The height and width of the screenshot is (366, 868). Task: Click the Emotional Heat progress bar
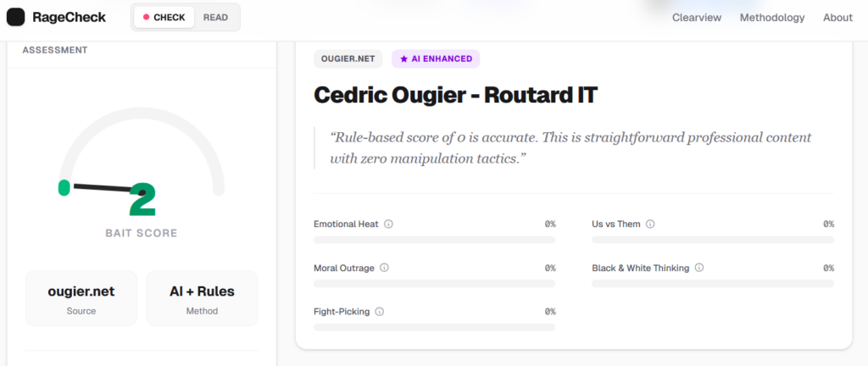(x=434, y=240)
